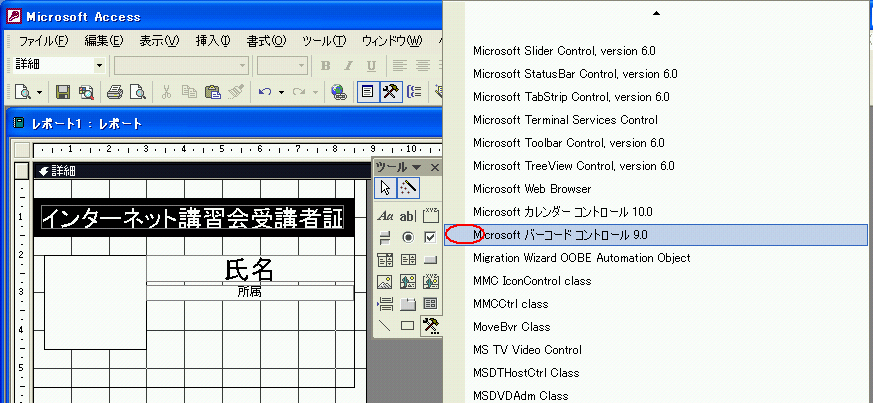The width and height of the screenshot is (873, 403).
Task: Select the Image tool in toolbox
Action: tap(385, 282)
